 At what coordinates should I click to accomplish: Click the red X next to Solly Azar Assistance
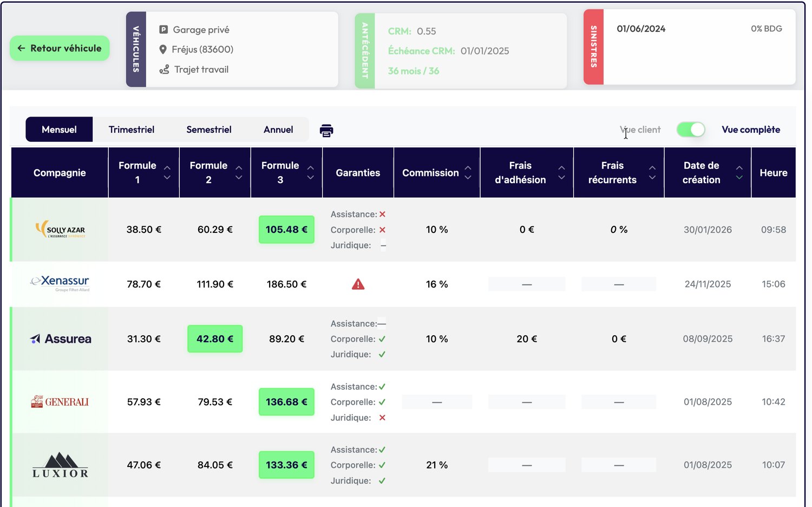coord(382,214)
